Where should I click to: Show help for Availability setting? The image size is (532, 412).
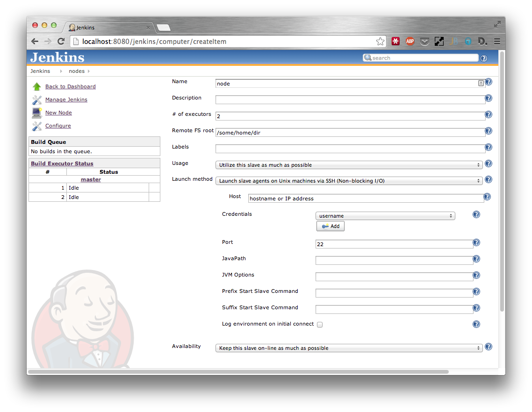[489, 347]
